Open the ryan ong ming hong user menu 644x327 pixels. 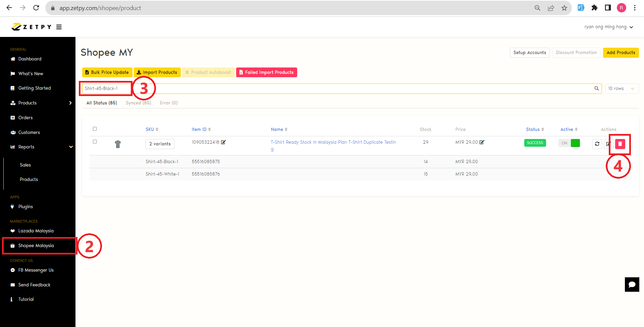(x=608, y=27)
